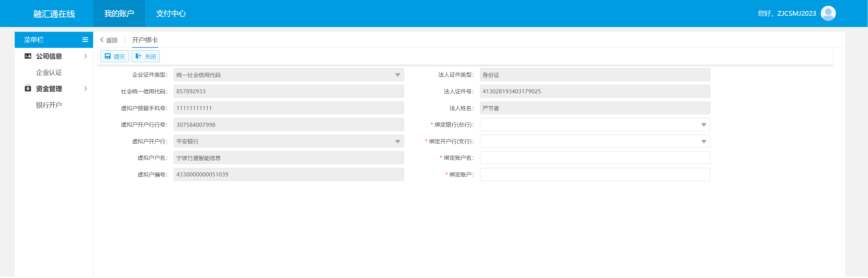The image size is (868, 278).
Task: Open 企业认证 menu item
Action: [49, 72]
